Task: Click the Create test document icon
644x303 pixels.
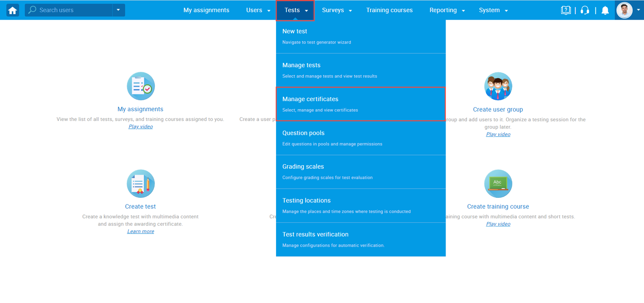Action: (140, 184)
